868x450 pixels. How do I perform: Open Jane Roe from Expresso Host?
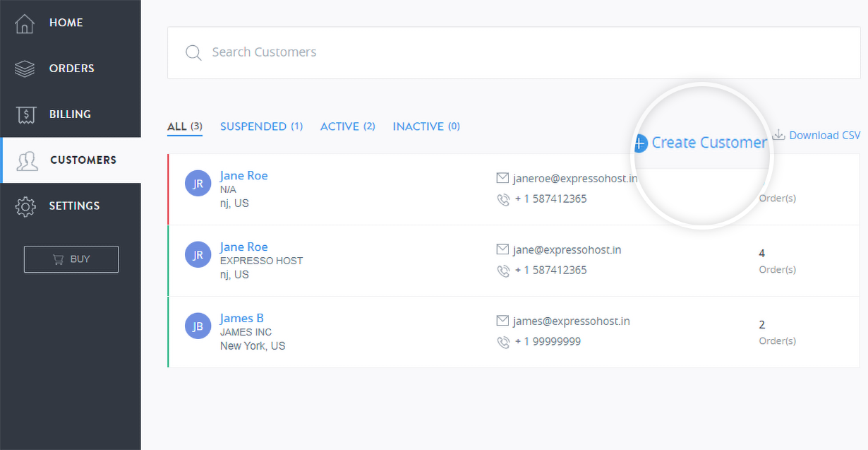coord(243,247)
